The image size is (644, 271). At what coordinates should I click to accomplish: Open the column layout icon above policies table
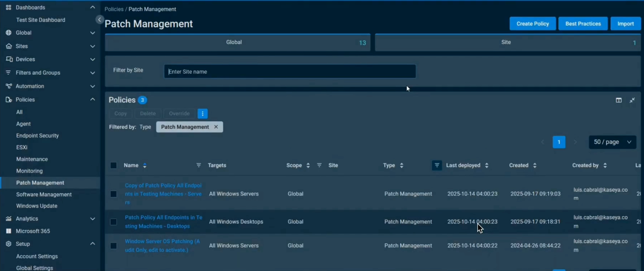(619, 100)
